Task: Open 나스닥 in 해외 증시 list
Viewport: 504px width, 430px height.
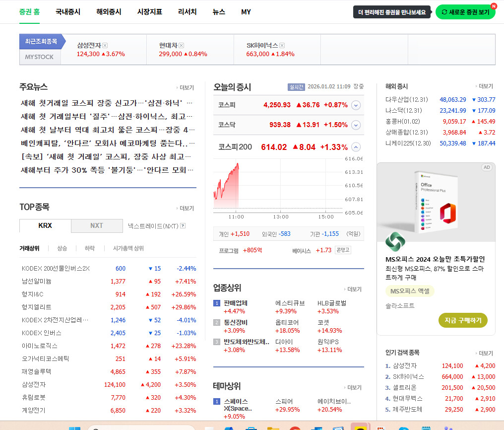Action: [x=404, y=111]
